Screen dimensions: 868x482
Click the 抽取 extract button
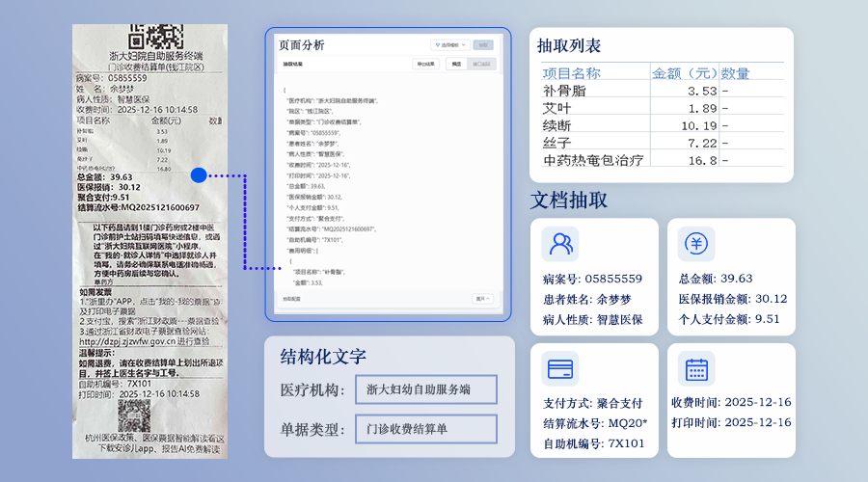click(x=483, y=44)
